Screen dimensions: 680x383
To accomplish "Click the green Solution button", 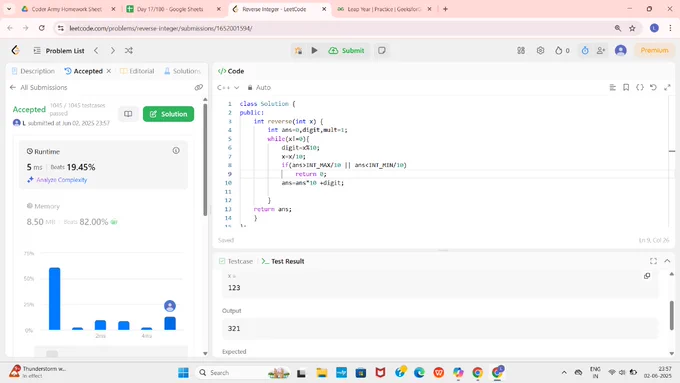I will tap(168, 114).
